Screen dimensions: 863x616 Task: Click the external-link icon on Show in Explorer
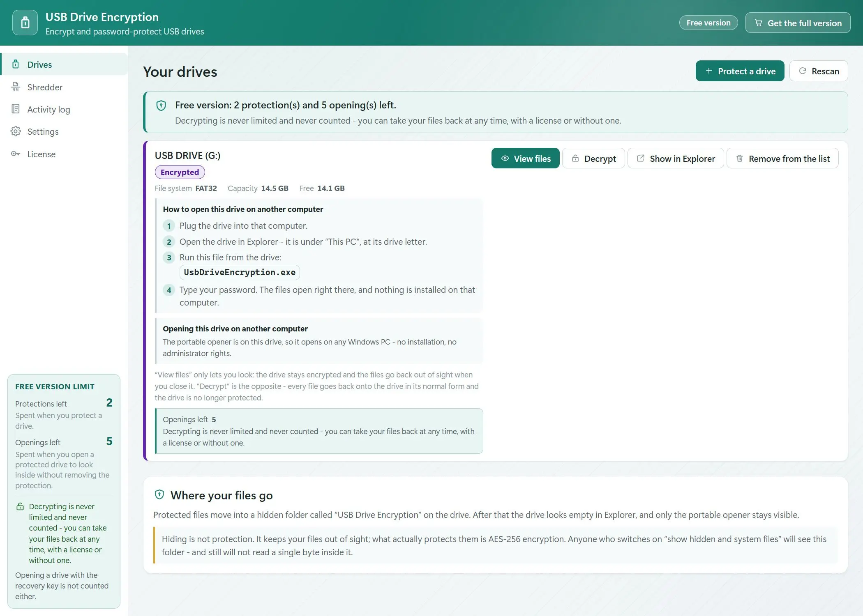point(641,159)
